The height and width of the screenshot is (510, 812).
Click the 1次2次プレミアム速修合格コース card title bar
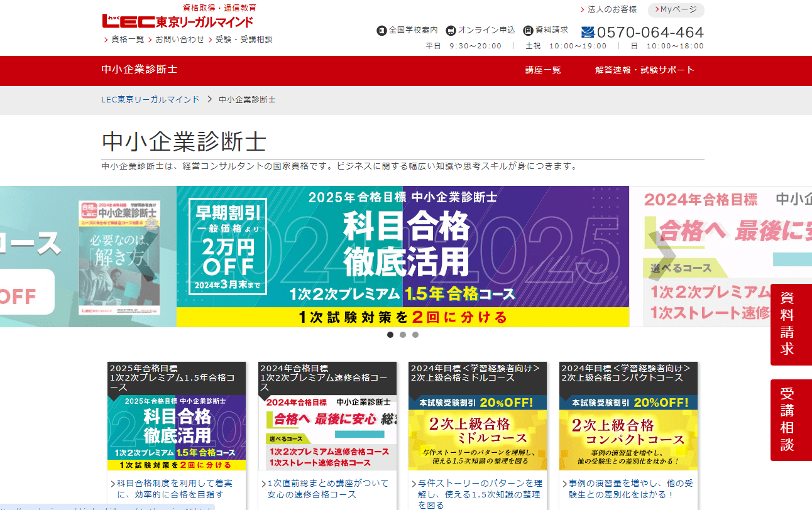(x=327, y=378)
